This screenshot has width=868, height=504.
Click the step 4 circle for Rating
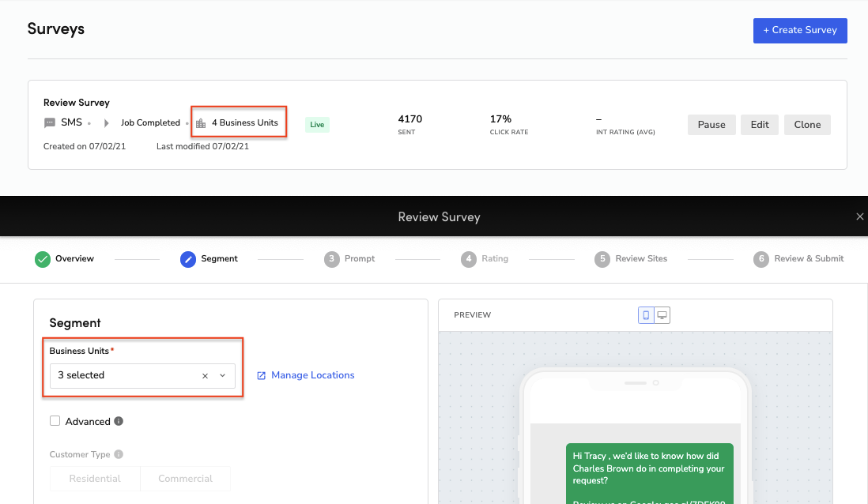(x=468, y=259)
